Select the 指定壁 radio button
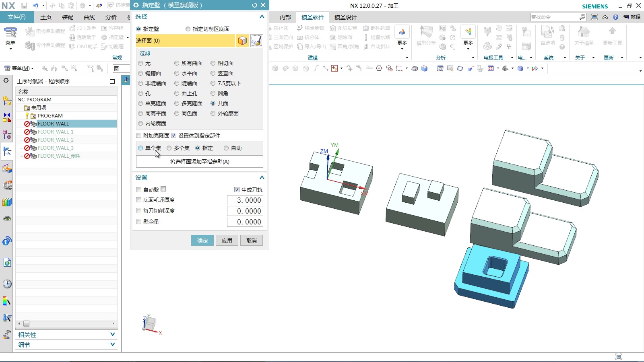Image resolution: width=644 pixels, height=362 pixels. [x=138, y=29]
